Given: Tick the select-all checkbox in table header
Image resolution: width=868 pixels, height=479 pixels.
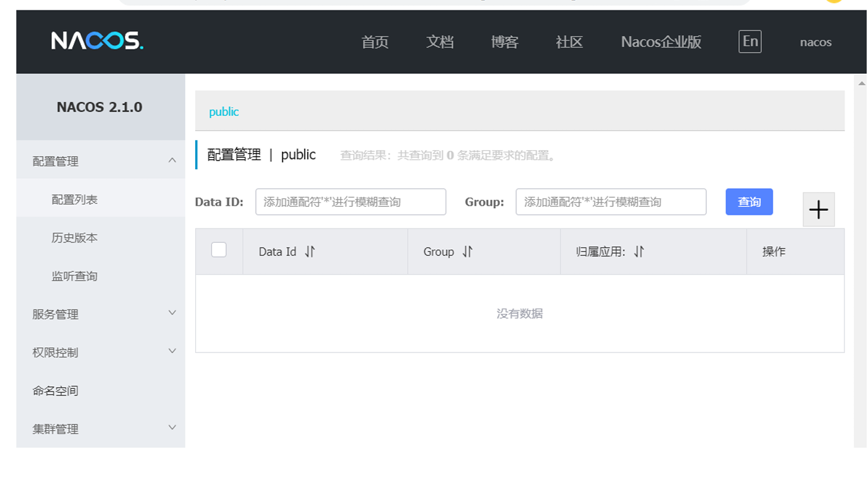Looking at the screenshot, I should pos(219,250).
